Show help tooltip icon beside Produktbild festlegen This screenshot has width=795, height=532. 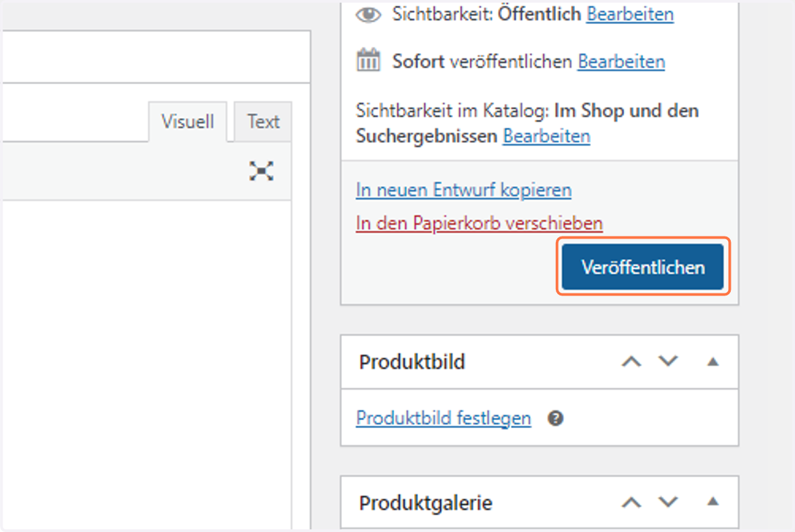coord(556,419)
